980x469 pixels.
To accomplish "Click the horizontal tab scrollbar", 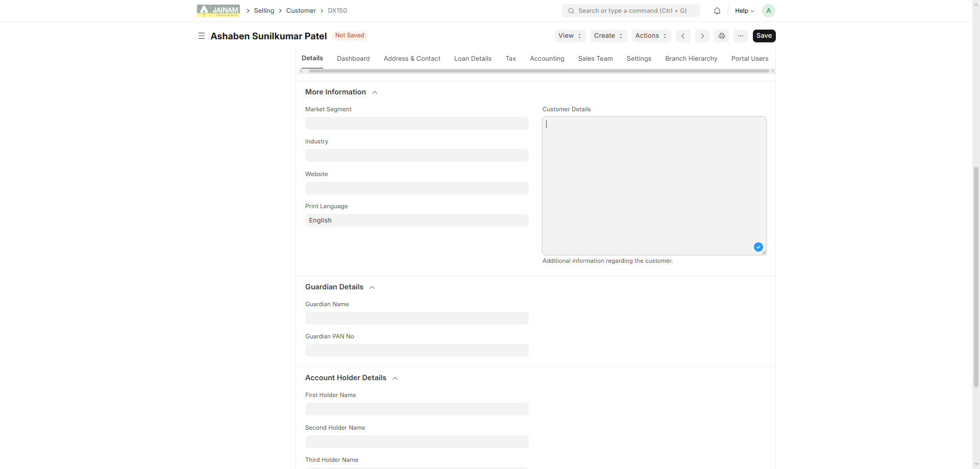I will 538,71.
